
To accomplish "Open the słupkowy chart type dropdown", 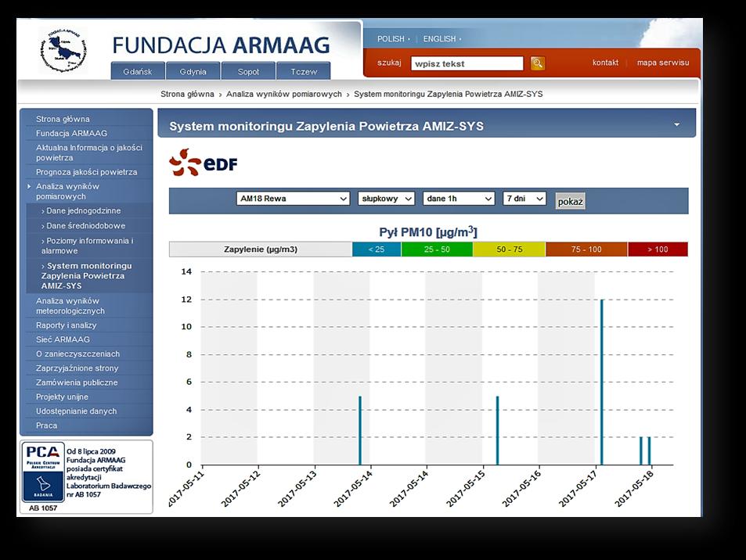I will tap(387, 199).
